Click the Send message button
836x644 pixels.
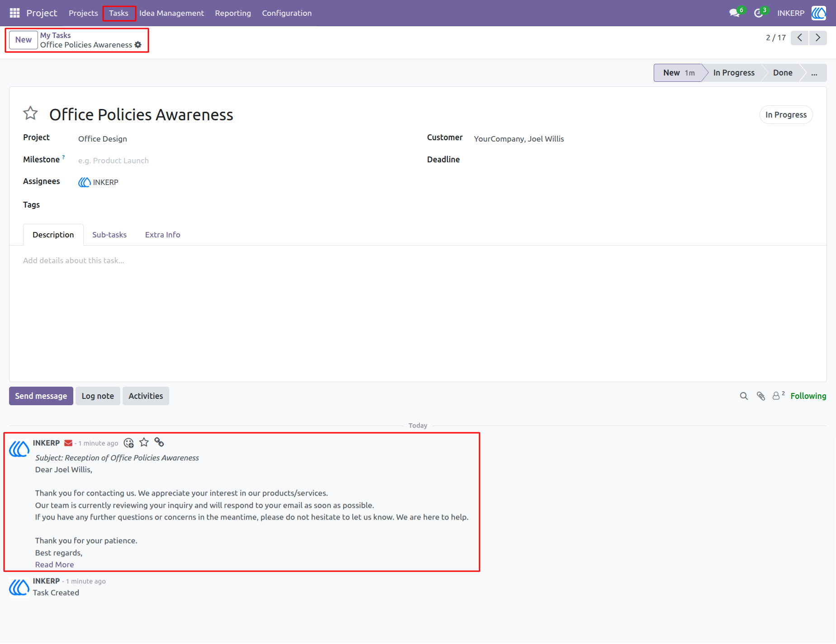point(41,396)
